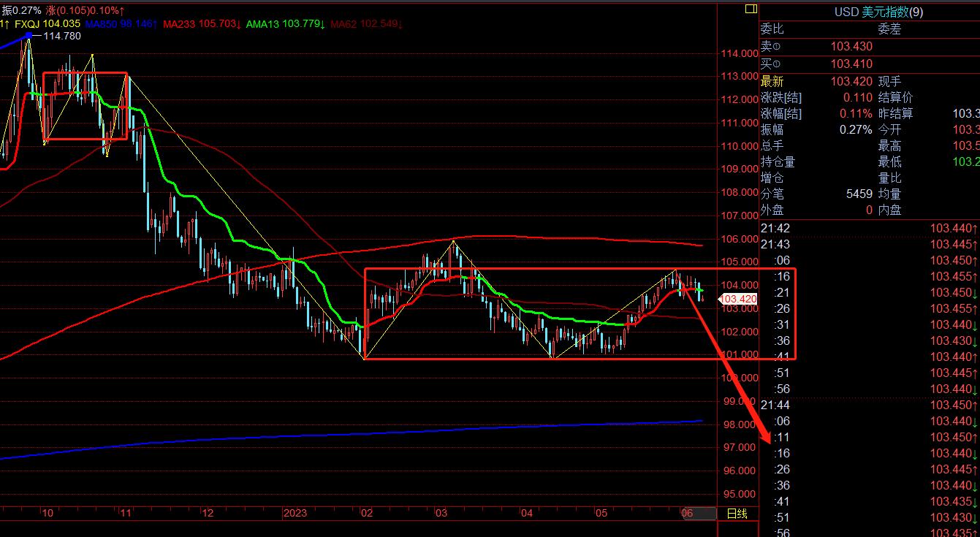Click the 委差 label in quote panel

point(889,29)
